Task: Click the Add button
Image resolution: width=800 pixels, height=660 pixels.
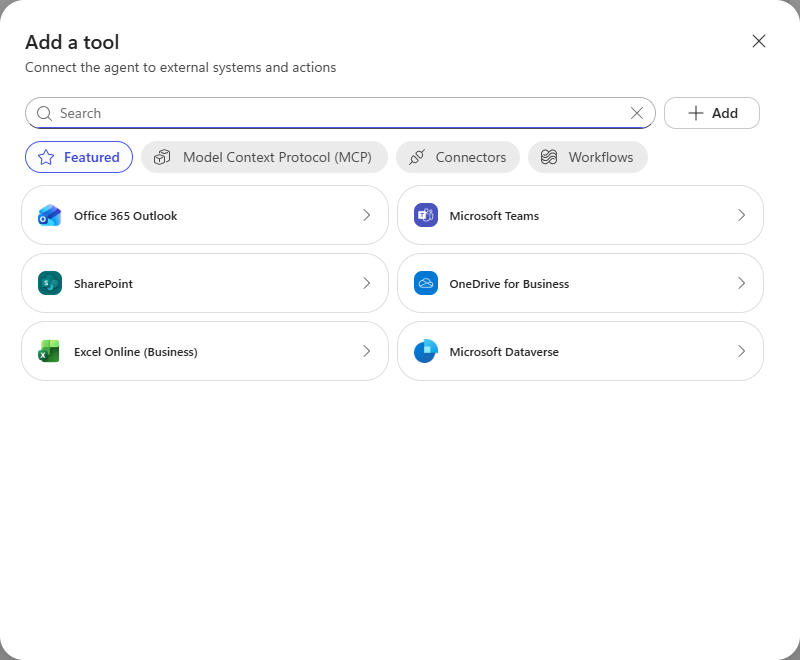Action: 712,113
